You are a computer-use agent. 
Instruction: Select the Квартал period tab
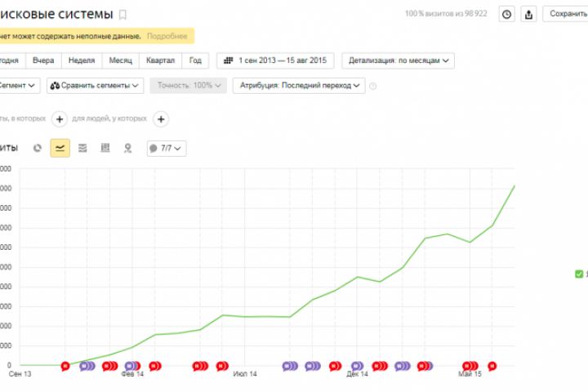point(161,60)
